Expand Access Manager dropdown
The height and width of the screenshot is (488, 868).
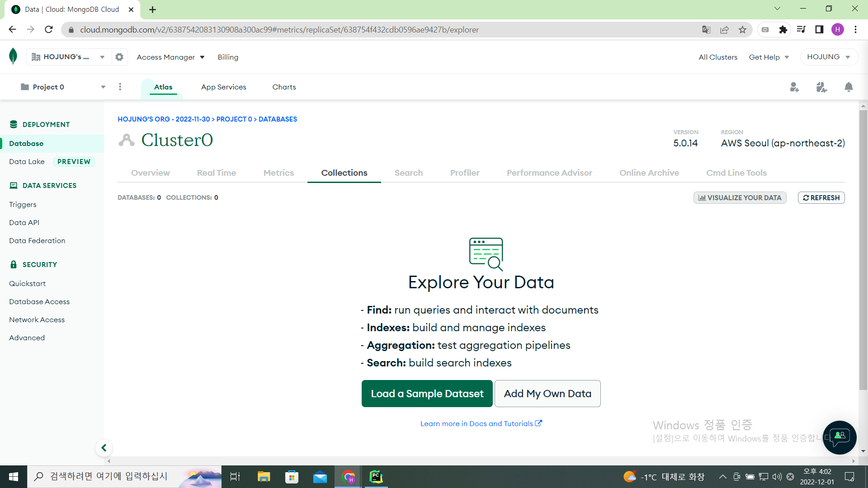coord(171,57)
